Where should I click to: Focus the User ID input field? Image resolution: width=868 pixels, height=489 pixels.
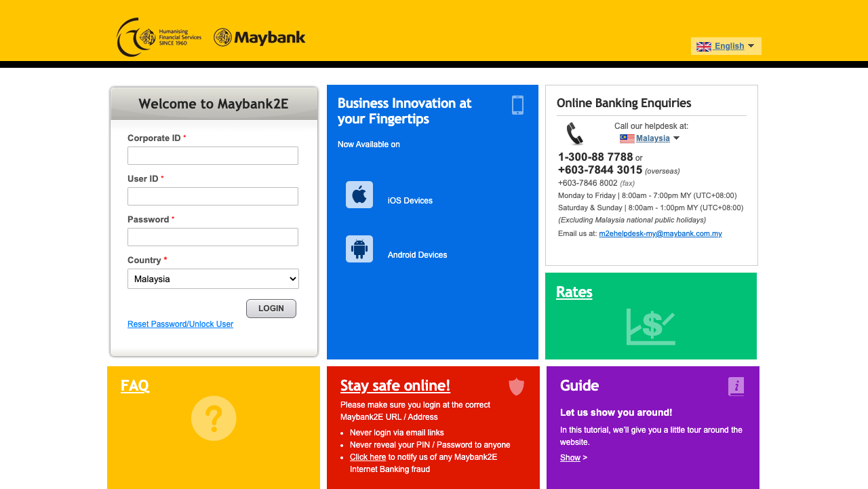pyautogui.click(x=213, y=196)
